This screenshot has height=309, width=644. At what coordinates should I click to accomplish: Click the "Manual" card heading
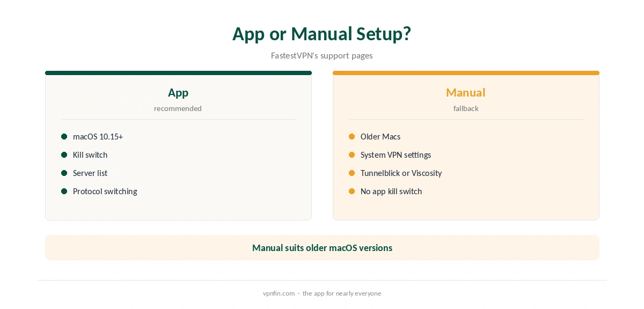coord(466,92)
